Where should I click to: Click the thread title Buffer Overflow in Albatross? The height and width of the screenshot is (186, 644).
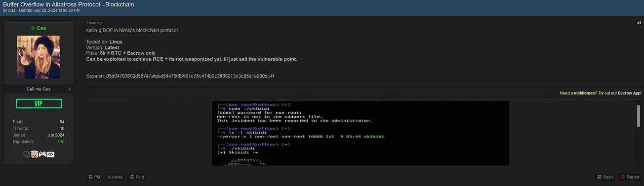[68, 4]
